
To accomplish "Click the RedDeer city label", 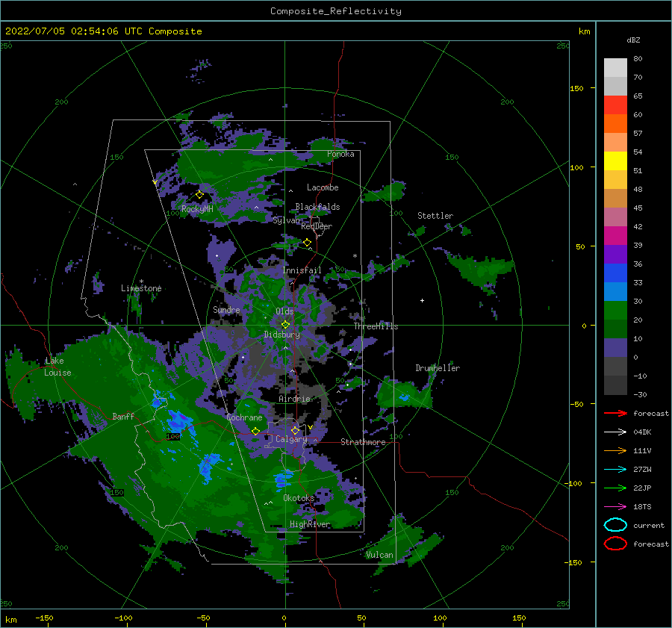I will [x=317, y=226].
